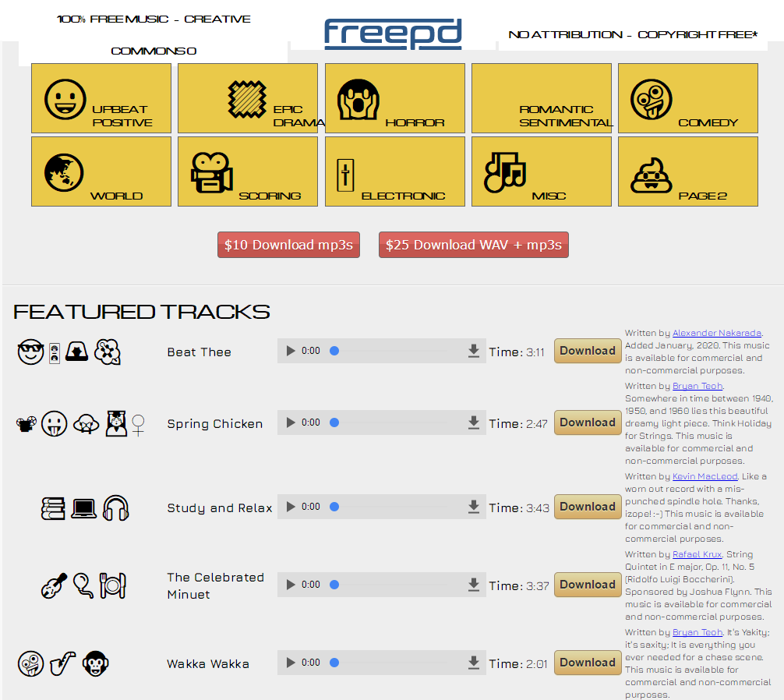Open the Comedy zany face category
This screenshot has width=784, height=700.
coord(688,98)
